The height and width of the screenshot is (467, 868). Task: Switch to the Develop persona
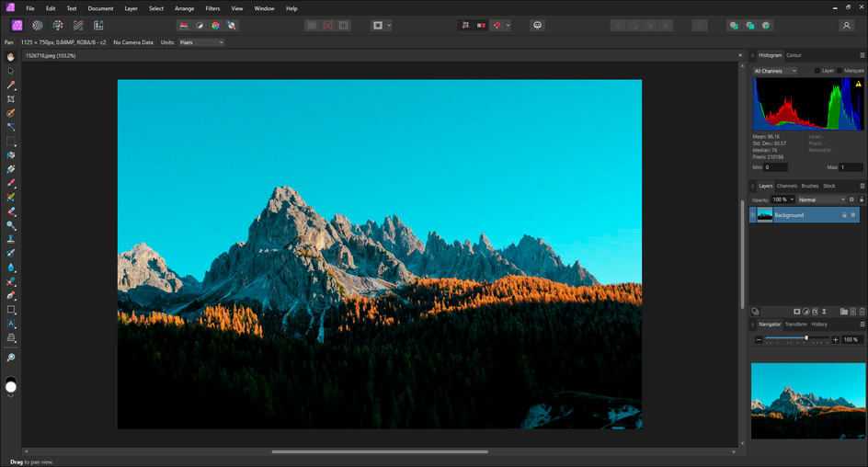point(58,26)
